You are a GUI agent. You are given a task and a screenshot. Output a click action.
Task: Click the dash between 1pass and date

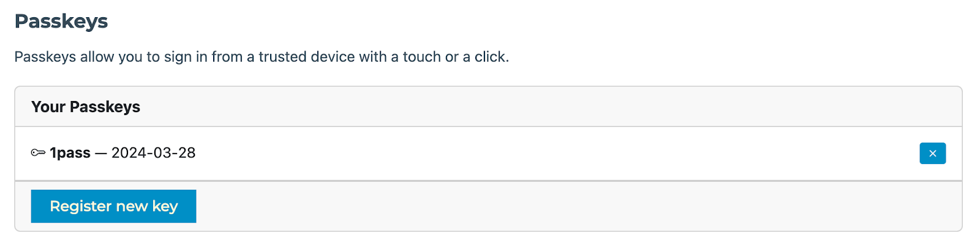[101, 153]
